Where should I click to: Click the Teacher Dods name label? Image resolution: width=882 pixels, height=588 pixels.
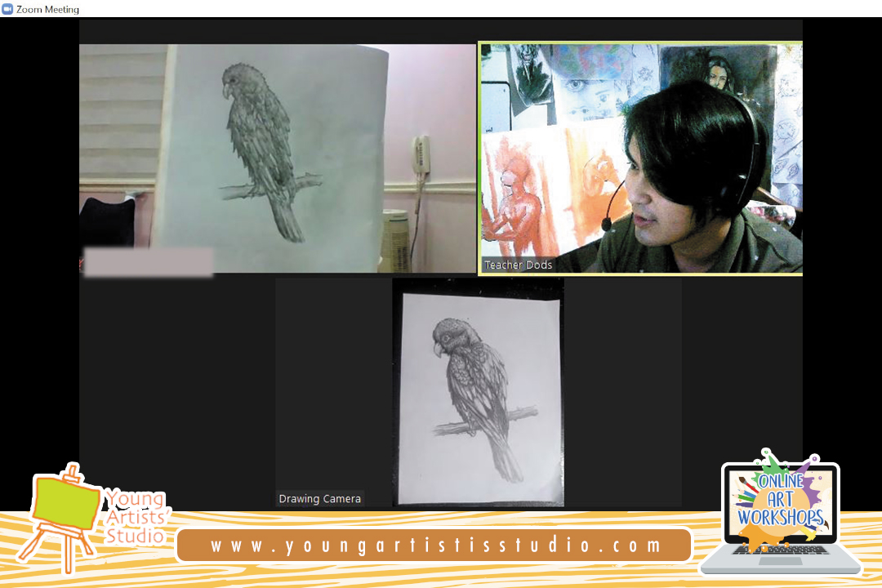[x=519, y=265]
